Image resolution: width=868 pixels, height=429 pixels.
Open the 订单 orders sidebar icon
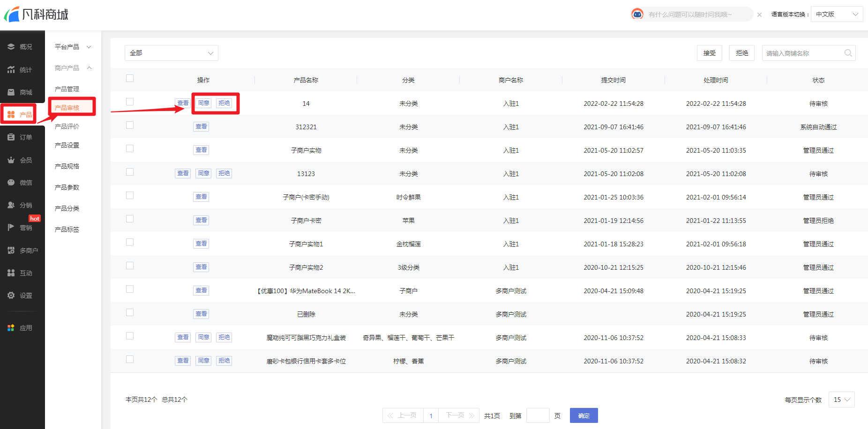(x=11, y=137)
